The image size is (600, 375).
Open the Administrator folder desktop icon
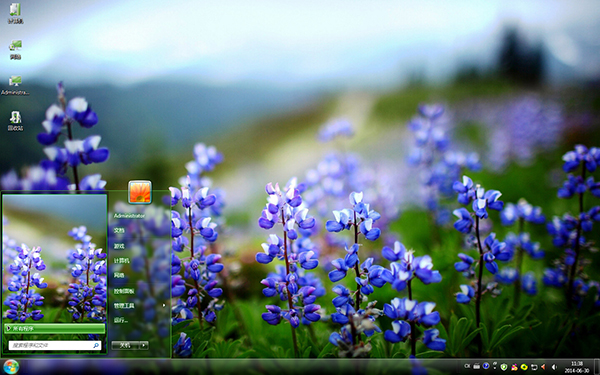(x=15, y=85)
